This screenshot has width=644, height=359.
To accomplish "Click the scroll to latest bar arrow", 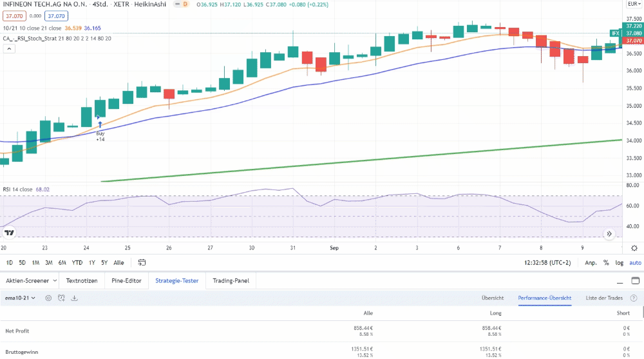I will (609, 233).
